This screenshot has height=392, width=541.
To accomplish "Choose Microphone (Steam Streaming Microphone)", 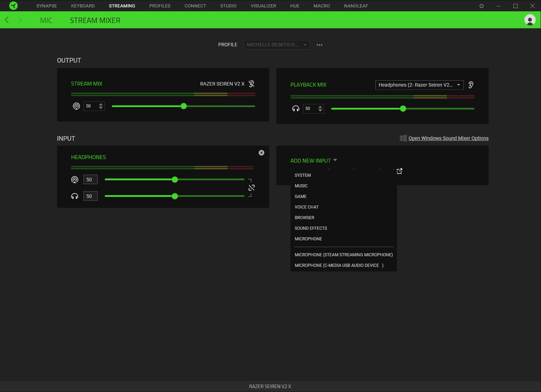I will [x=344, y=255].
